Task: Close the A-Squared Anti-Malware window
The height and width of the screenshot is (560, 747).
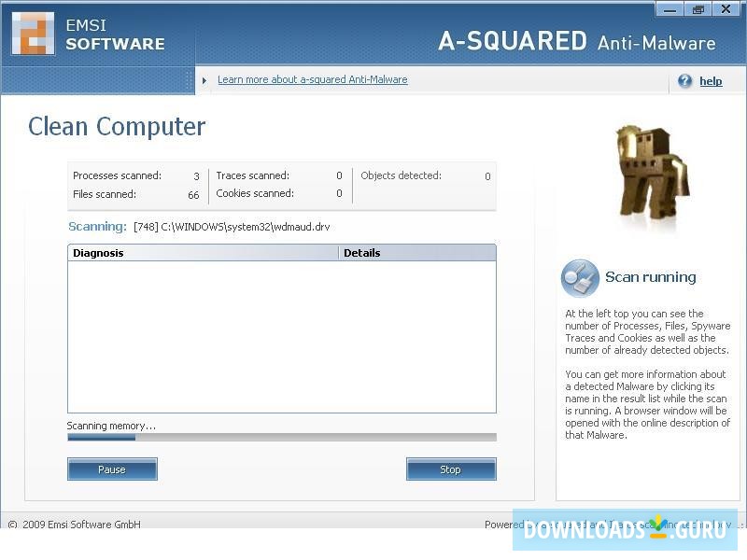Action: coord(726,9)
